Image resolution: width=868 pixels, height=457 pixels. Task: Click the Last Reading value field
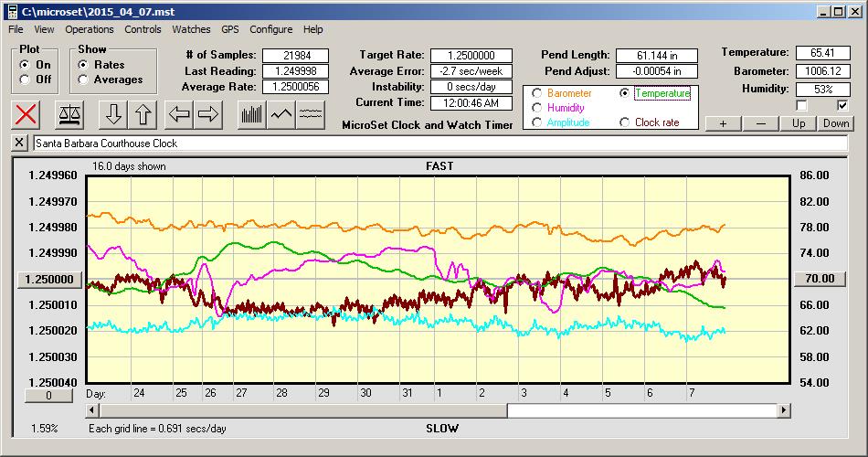296,71
